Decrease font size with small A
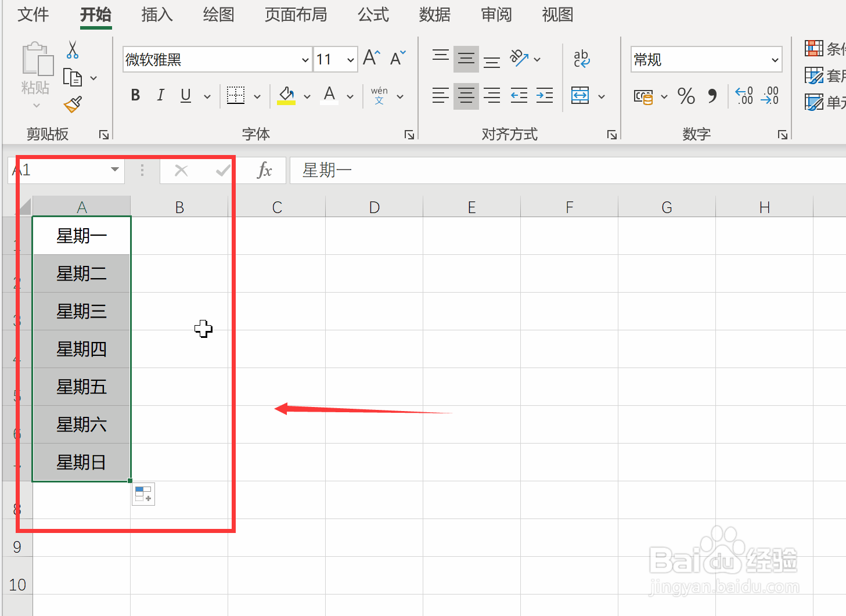 (x=398, y=58)
